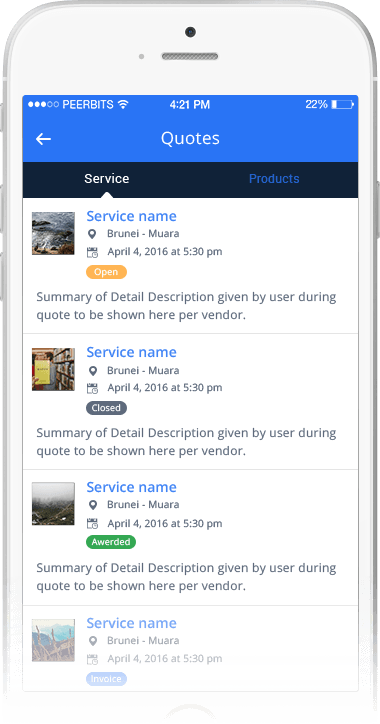The width and height of the screenshot is (380, 724).
Task: Switch to the Products tab
Action: pyautogui.click(x=274, y=179)
